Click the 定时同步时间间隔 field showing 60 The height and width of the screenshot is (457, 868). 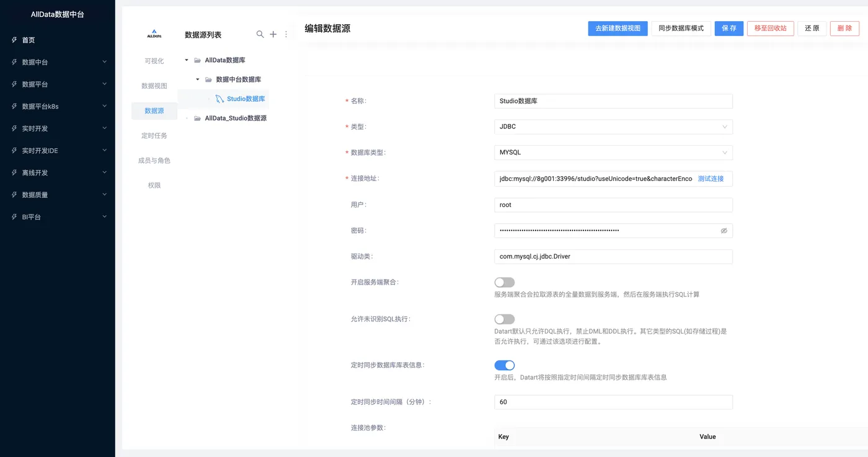coord(613,402)
